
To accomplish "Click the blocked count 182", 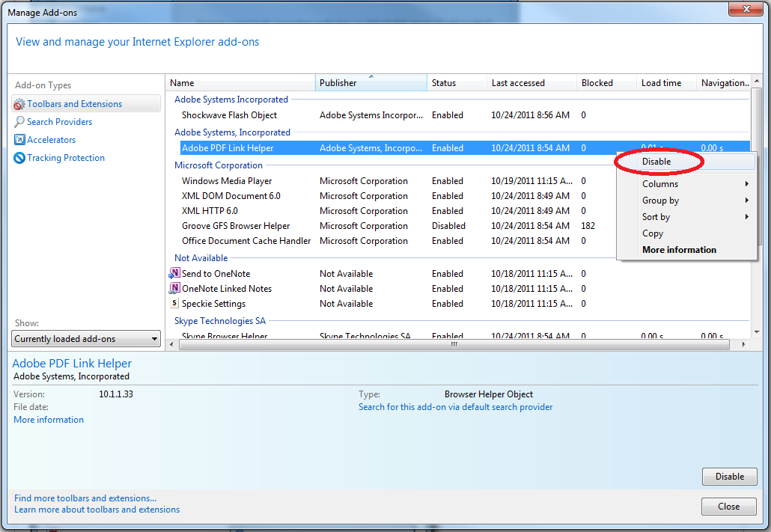I will (588, 226).
